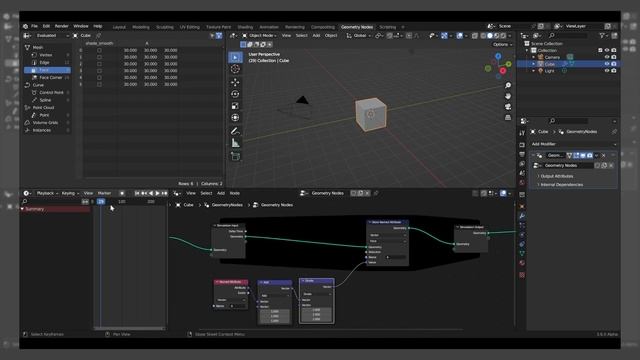Click the red Z axis of navigation gizmo
This screenshot has height=360, width=640.
pos(503,71)
